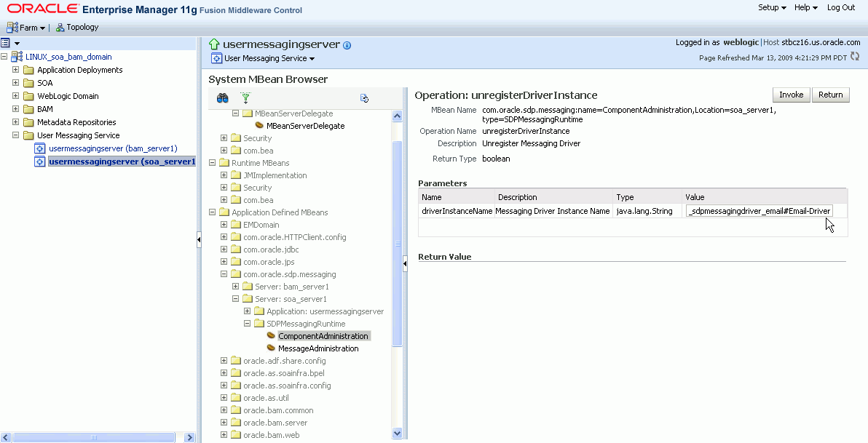Viewport: 868px width, 443px height.
Task: Collapse the MBean tree pane splitter arrow
Action: point(405,264)
